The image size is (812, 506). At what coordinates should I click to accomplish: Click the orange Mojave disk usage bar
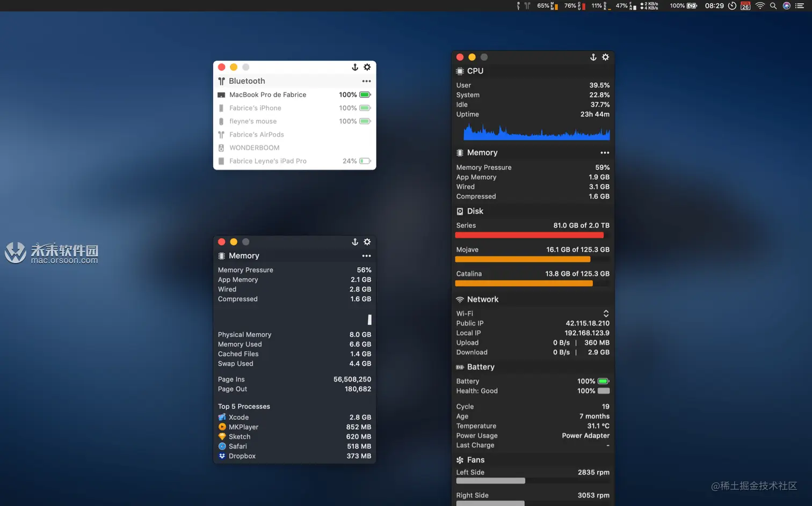point(523,259)
